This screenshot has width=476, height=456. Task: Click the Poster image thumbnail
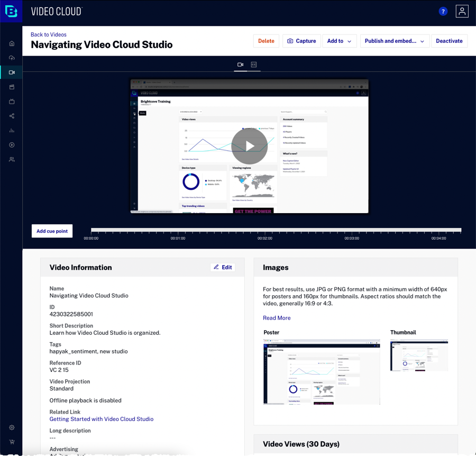point(322,372)
